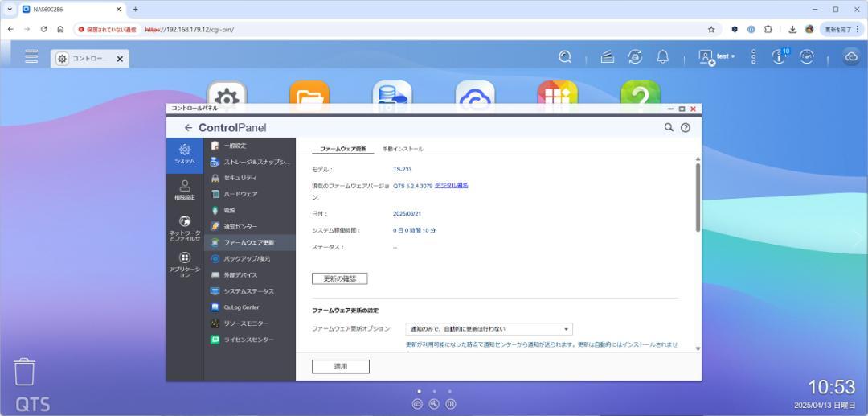
Task: Open the QTS search magnifier in top bar
Action: [x=565, y=56]
